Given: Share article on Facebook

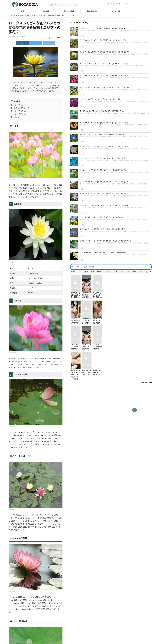Looking at the screenshot, I should [x=22, y=43].
